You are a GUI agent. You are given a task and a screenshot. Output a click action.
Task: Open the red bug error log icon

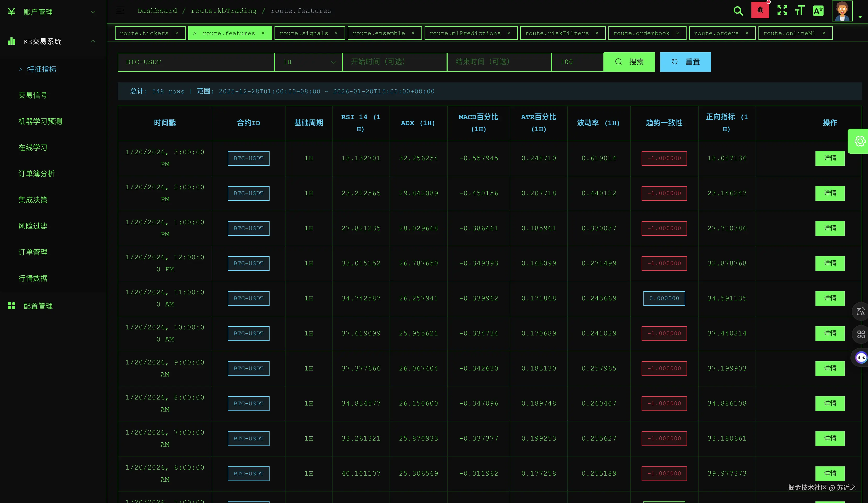coord(760,10)
